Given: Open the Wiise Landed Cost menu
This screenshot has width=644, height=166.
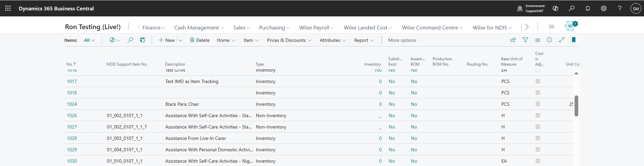Looking at the screenshot, I should pos(368,27).
